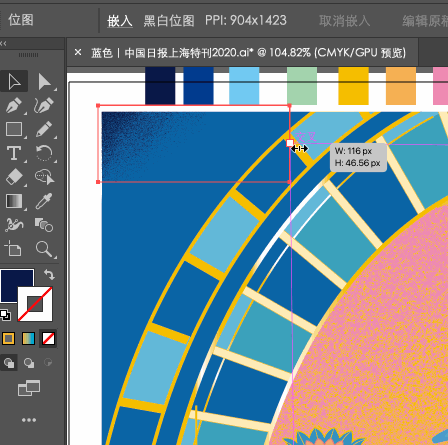
Task: Click the 位图 label in control bar
Action: pyautogui.click(x=21, y=20)
